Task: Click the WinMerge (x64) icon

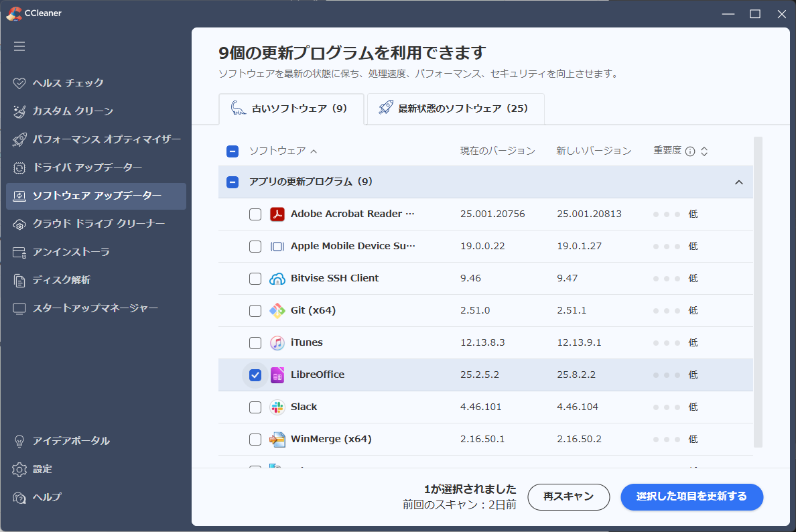Action: pos(277,439)
